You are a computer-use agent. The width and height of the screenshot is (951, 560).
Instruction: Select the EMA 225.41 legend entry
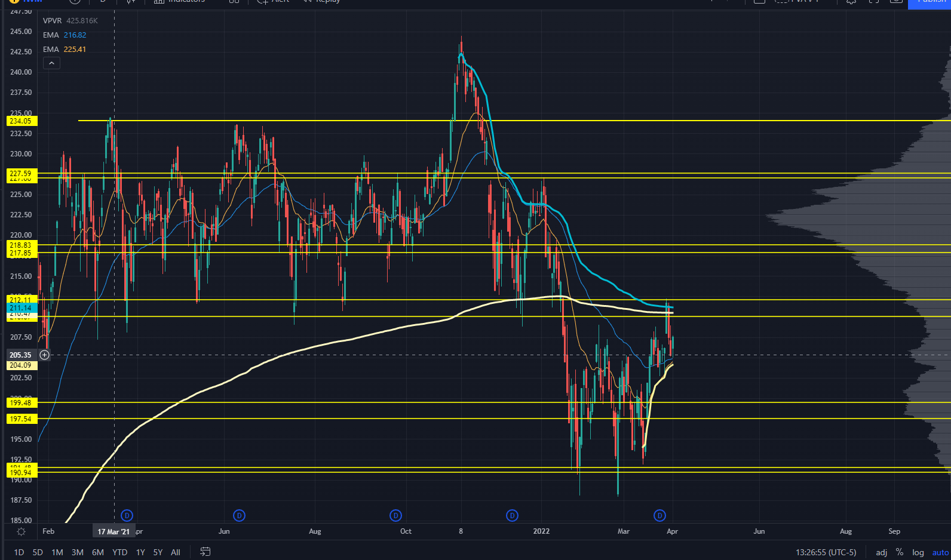point(65,49)
